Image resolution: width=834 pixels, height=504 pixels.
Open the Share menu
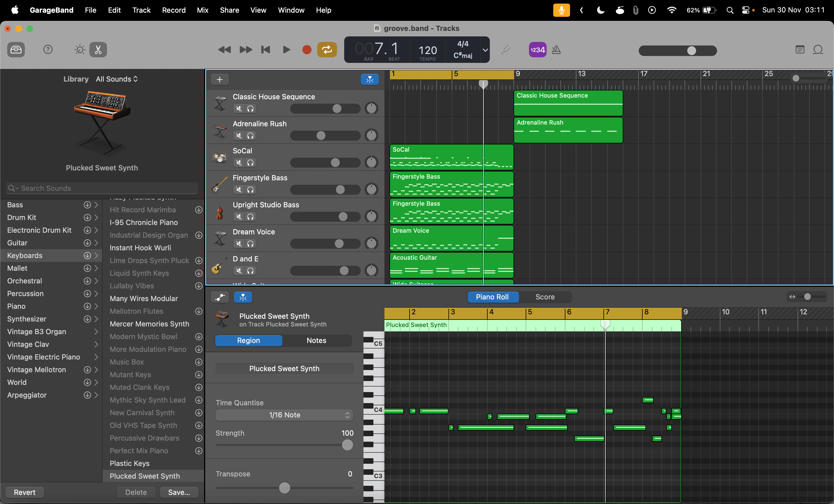click(229, 10)
